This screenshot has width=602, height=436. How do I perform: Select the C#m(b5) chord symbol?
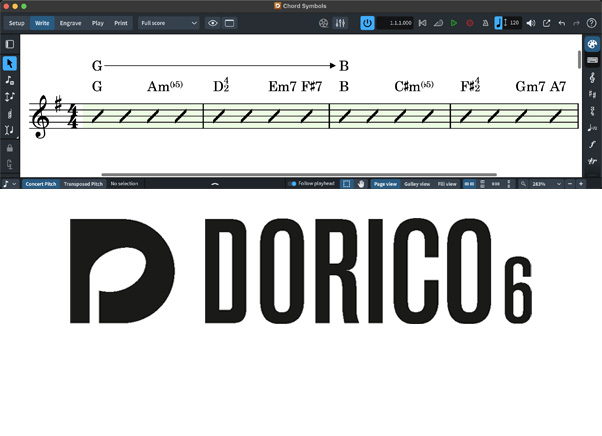pos(414,86)
